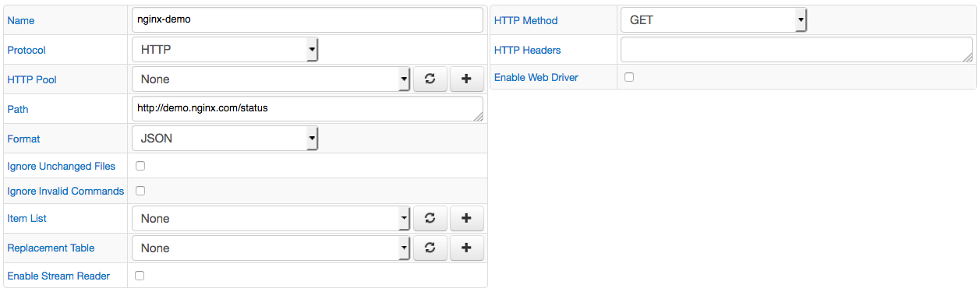The width and height of the screenshot is (980, 292).
Task: Add a new Replacement Table
Action: [467, 248]
